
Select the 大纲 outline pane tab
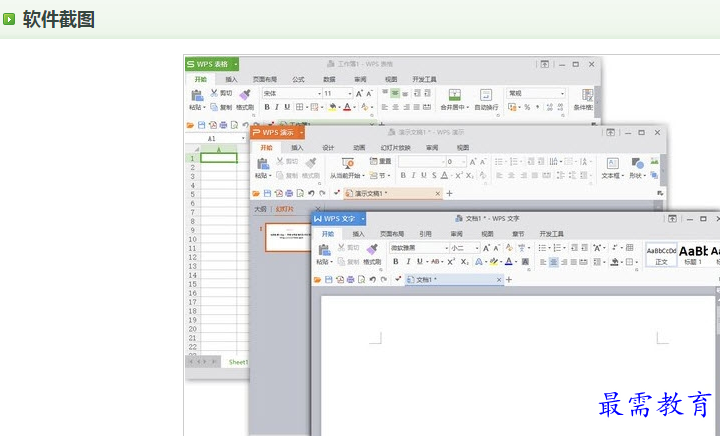260,209
